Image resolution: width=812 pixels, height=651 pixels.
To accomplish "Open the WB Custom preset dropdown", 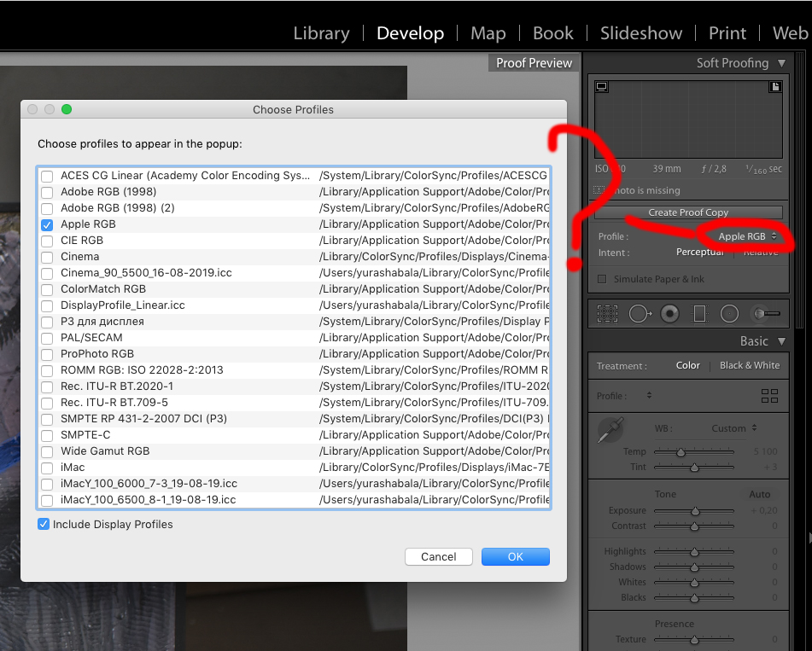I will point(733,428).
